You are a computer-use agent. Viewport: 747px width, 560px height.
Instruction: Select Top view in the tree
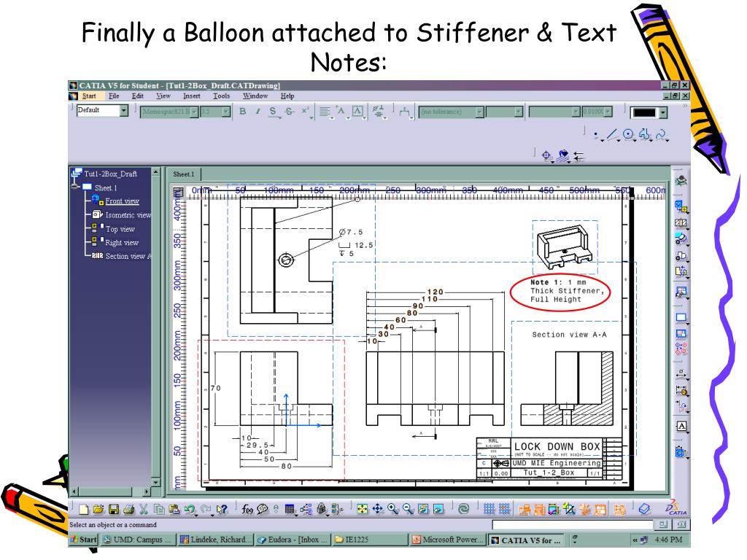pos(120,229)
